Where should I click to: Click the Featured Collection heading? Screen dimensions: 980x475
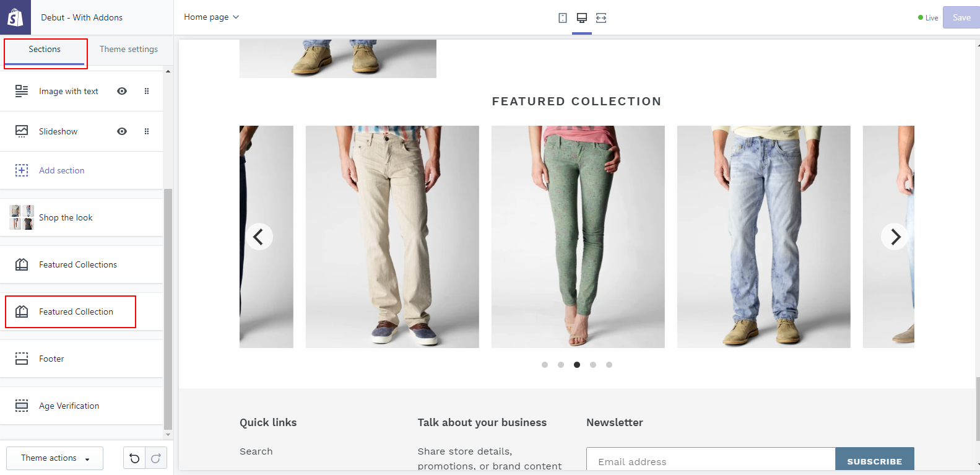576,102
